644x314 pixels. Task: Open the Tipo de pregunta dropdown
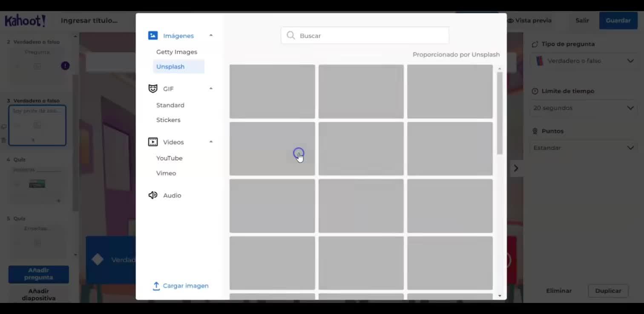(584, 61)
